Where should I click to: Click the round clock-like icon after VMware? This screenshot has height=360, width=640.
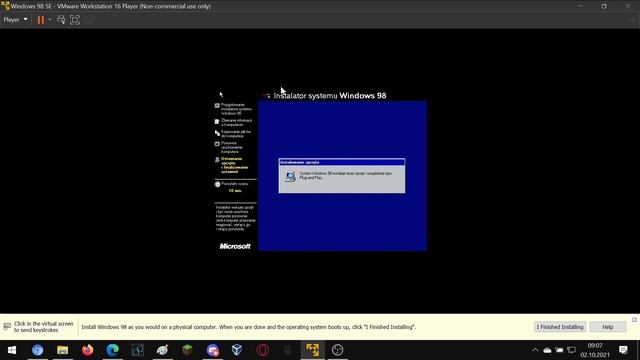click(x=338, y=350)
